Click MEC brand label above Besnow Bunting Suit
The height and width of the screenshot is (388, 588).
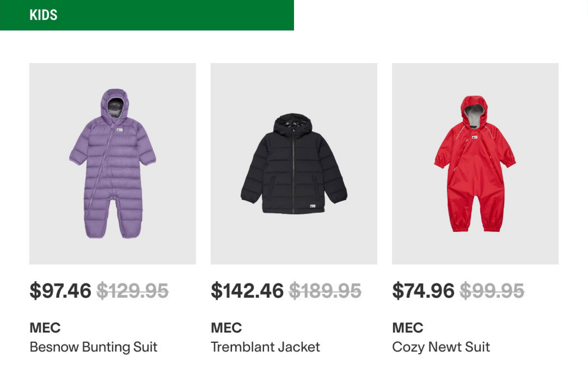(45, 328)
